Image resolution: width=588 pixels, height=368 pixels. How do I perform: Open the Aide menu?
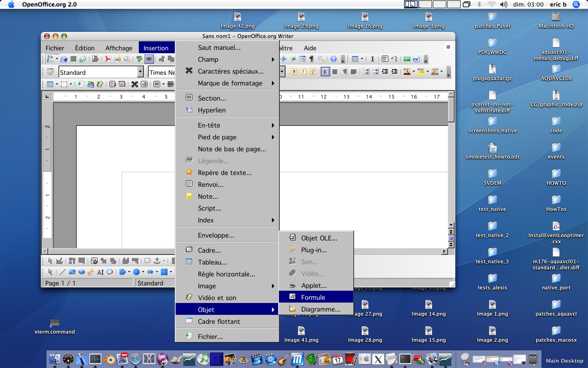pyautogui.click(x=310, y=48)
